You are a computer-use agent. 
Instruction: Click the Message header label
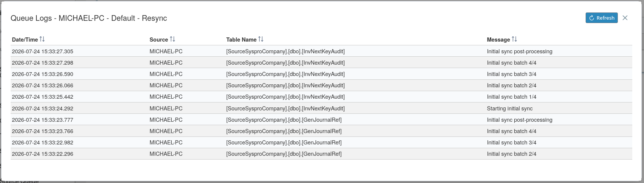point(498,40)
